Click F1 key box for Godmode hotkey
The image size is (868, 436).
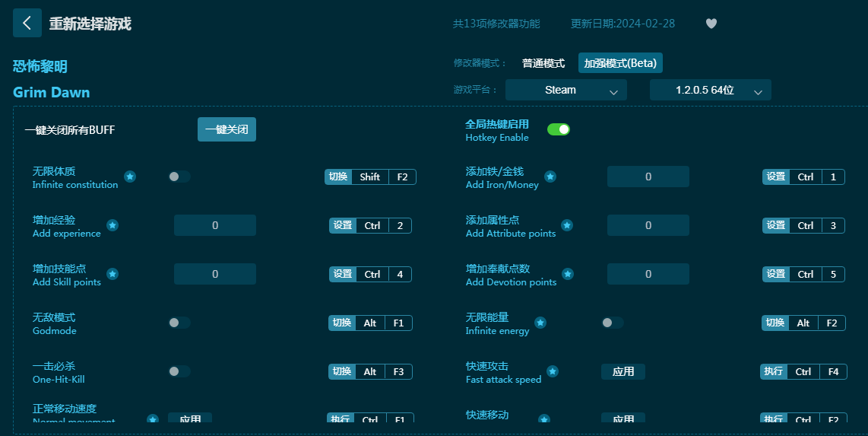pos(398,323)
